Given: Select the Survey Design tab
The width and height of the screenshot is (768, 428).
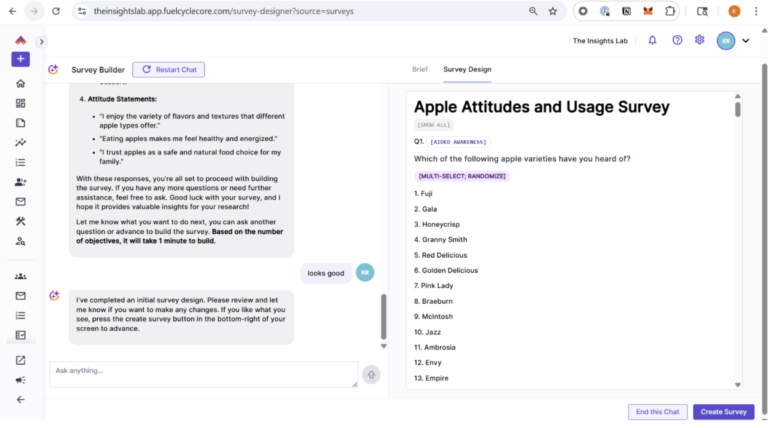Looking at the screenshot, I should pyautogui.click(x=467, y=69).
